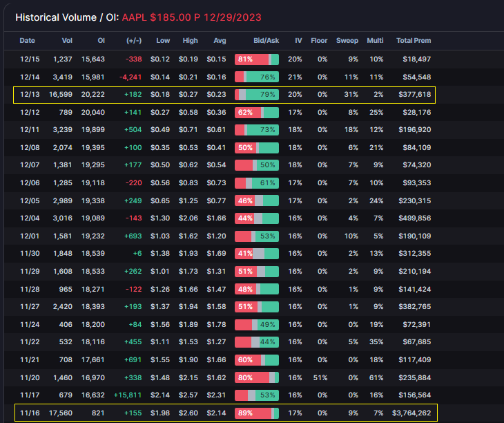Click the Floor column header
Image resolution: width=504 pixels, height=423 pixels.
coord(319,41)
